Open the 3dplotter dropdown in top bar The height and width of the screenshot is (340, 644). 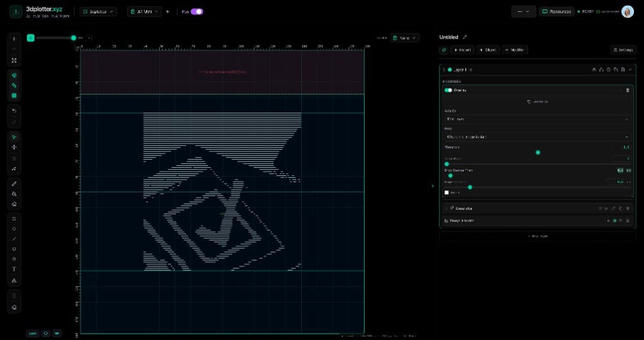(99, 11)
